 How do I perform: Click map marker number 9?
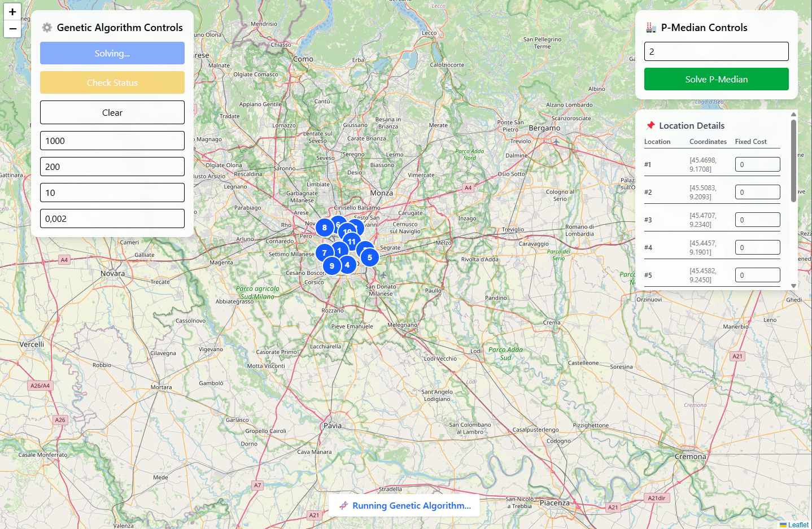[x=332, y=266]
